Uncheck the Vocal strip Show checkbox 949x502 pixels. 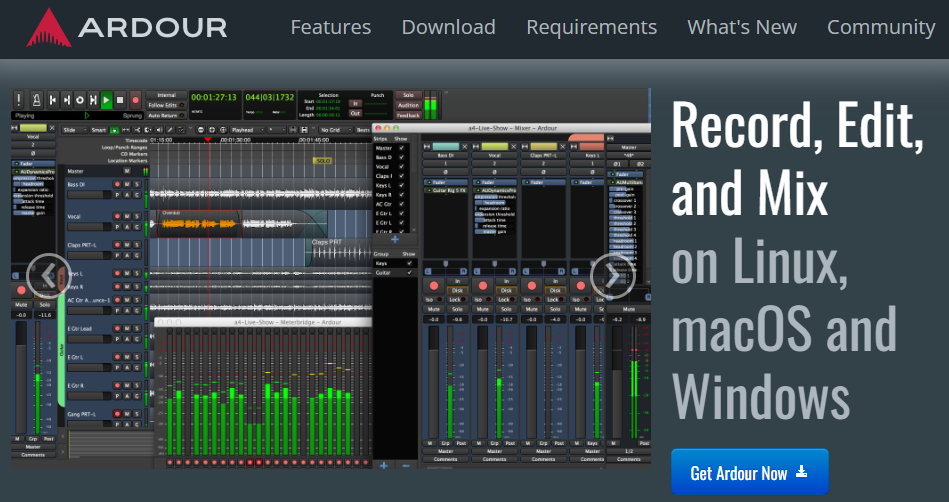click(x=401, y=167)
